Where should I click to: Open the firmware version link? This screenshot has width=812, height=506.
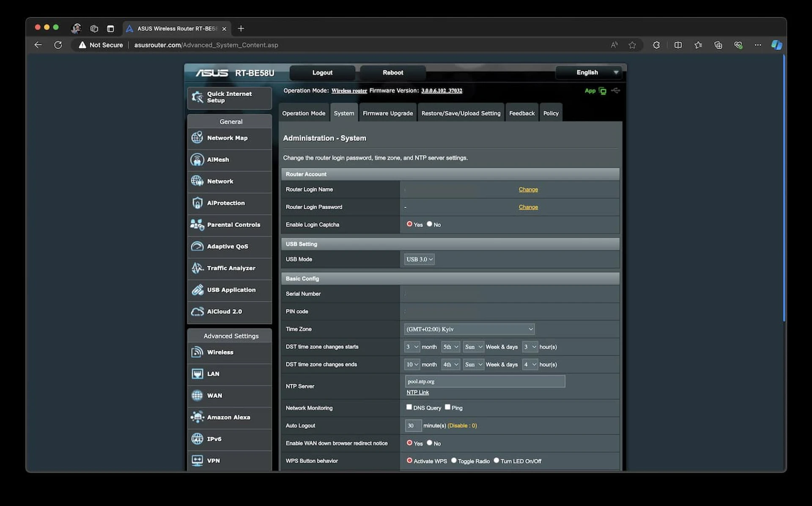tap(442, 90)
